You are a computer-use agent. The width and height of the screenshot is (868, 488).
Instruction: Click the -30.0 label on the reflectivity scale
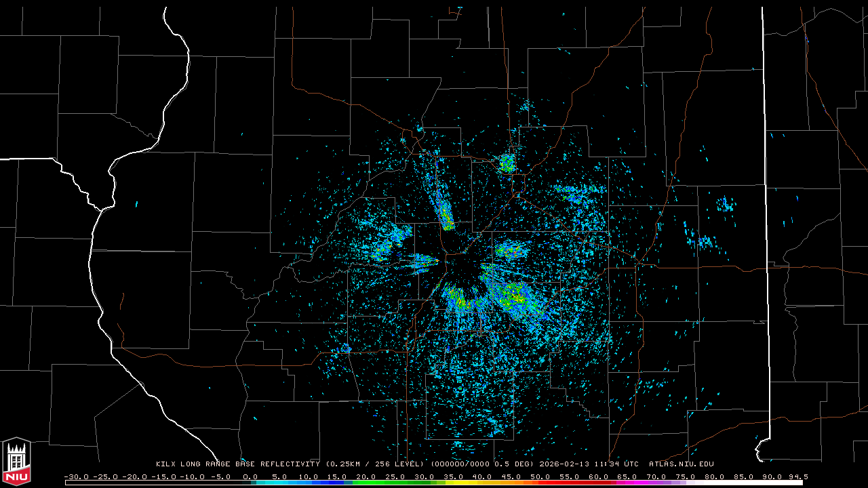tap(75, 476)
